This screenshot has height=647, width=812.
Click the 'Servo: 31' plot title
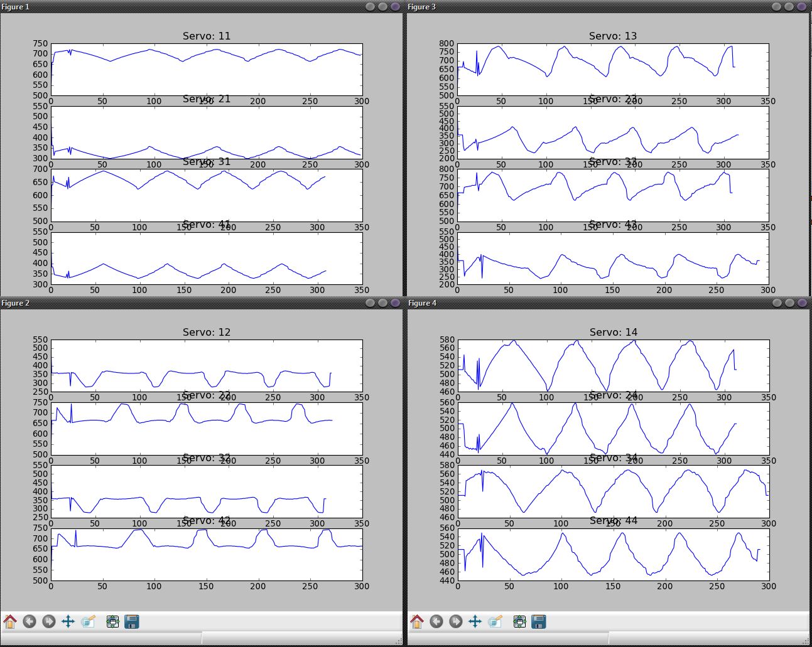tap(207, 162)
